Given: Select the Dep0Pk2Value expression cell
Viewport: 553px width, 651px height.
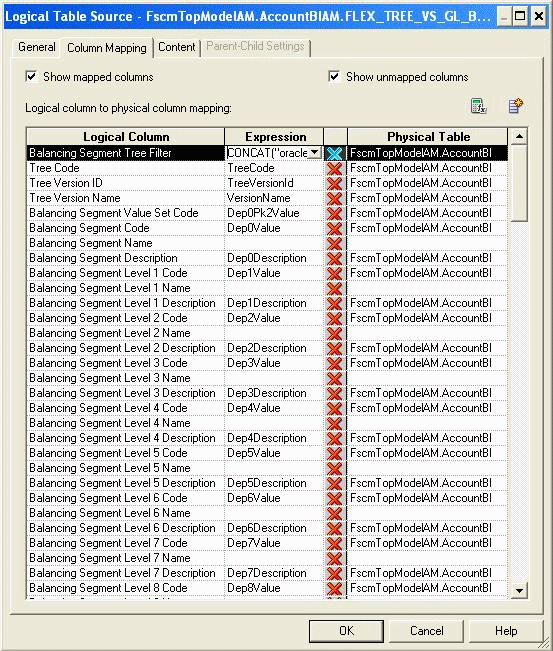Looking at the screenshot, I should coord(274,213).
